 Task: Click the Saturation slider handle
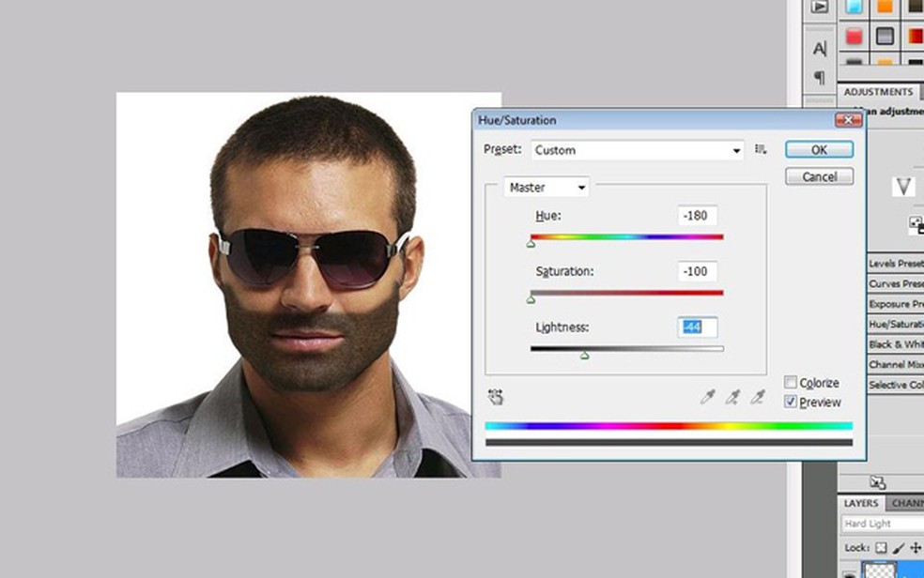point(531,299)
